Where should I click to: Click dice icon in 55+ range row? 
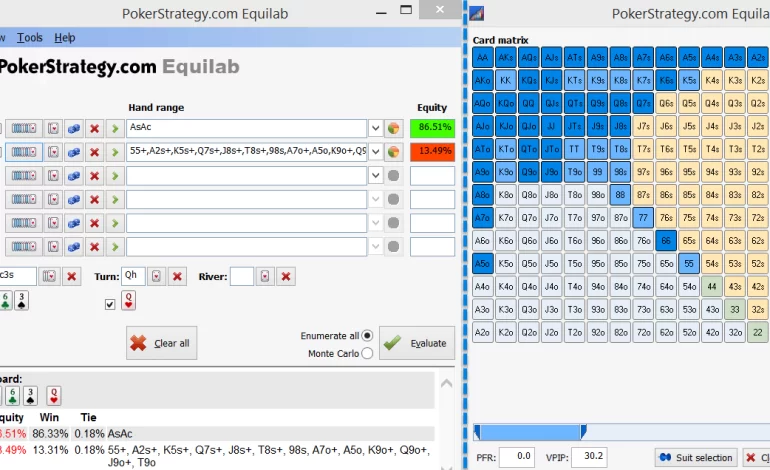pos(74,152)
